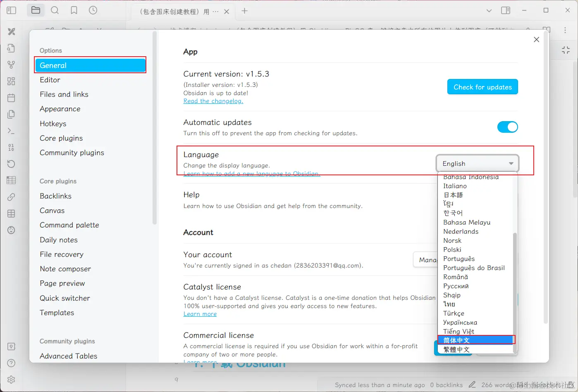Open Core plugins settings tab
The image size is (578, 392).
90,138
